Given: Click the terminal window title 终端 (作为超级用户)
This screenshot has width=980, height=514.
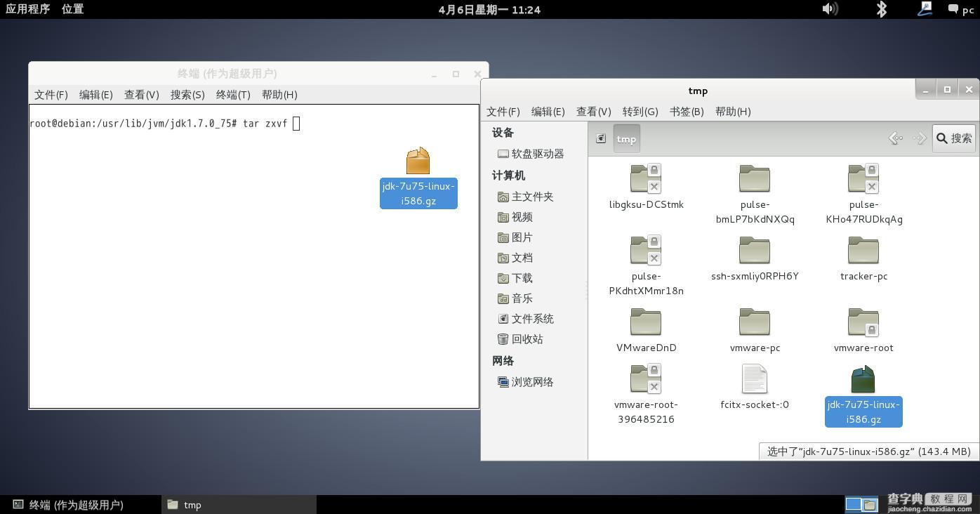Looking at the screenshot, I should click(x=227, y=74).
